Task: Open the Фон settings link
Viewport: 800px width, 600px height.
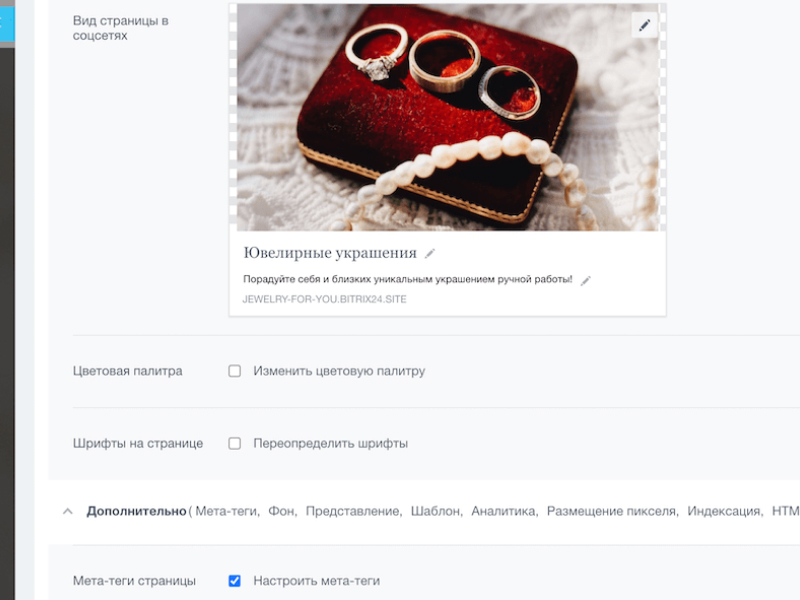Action: click(x=282, y=511)
